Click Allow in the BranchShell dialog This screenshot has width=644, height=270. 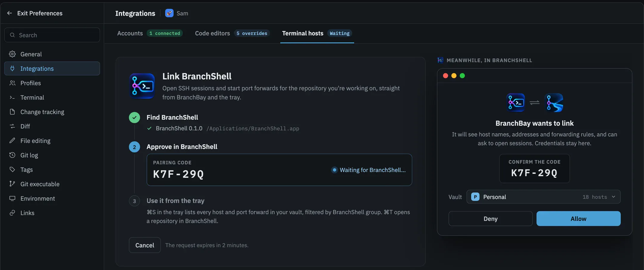(x=578, y=219)
